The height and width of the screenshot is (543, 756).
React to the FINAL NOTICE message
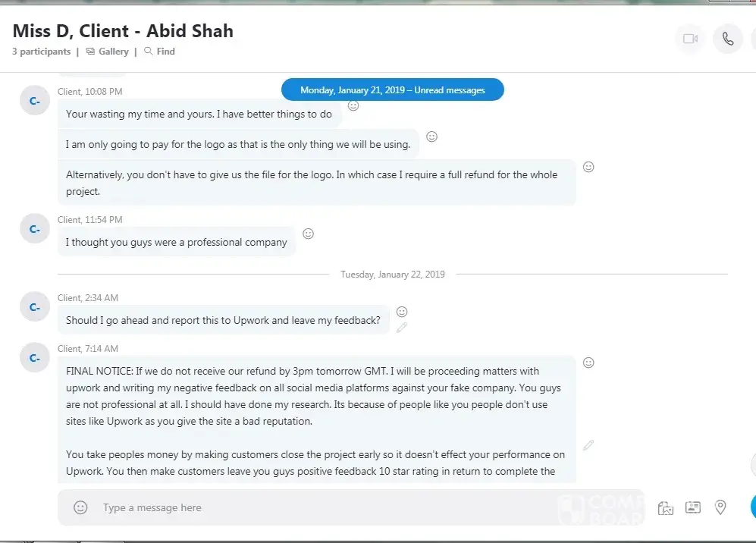click(x=588, y=363)
